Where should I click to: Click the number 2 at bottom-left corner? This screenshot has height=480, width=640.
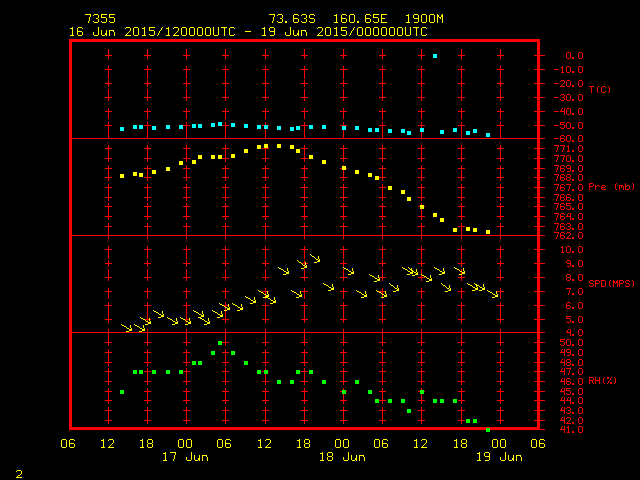click(x=19, y=474)
